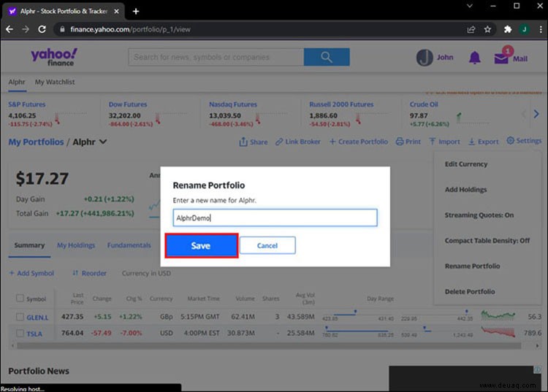This screenshot has width=548, height=392.
Task: Click the portfolio name input field
Action: tap(275, 218)
